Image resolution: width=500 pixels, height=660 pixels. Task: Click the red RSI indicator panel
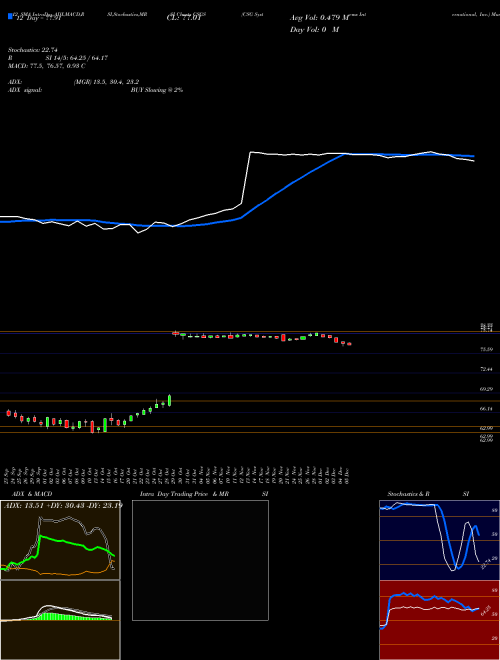439,620
